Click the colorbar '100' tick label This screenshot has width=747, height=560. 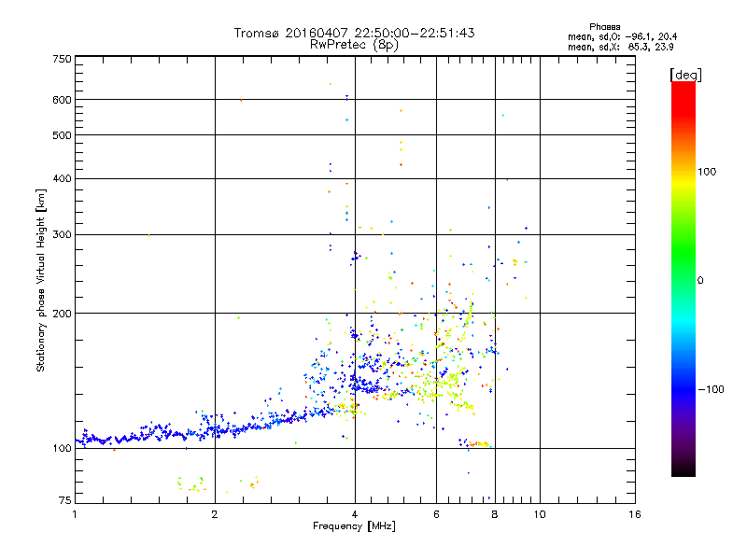click(707, 172)
